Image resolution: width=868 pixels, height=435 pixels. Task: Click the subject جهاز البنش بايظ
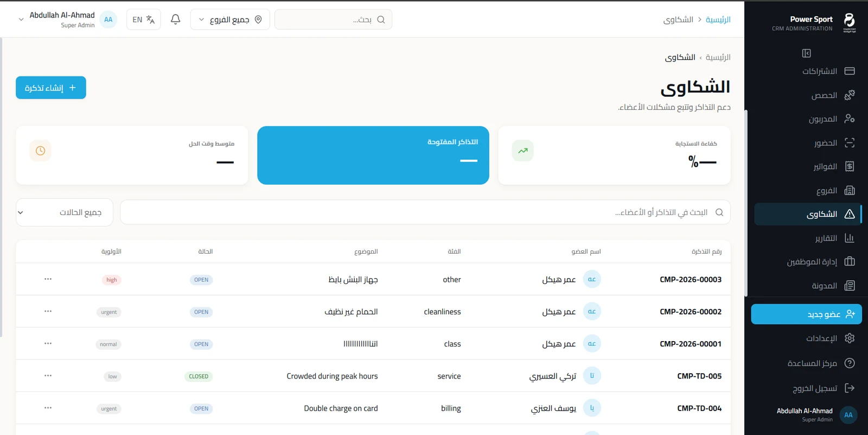(353, 280)
